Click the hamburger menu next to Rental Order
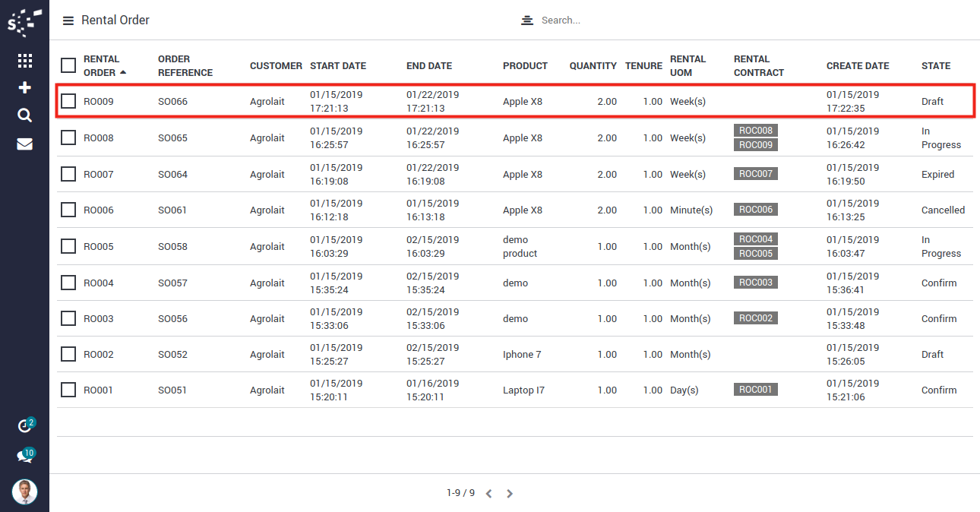The image size is (980, 512). click(68, 21)
